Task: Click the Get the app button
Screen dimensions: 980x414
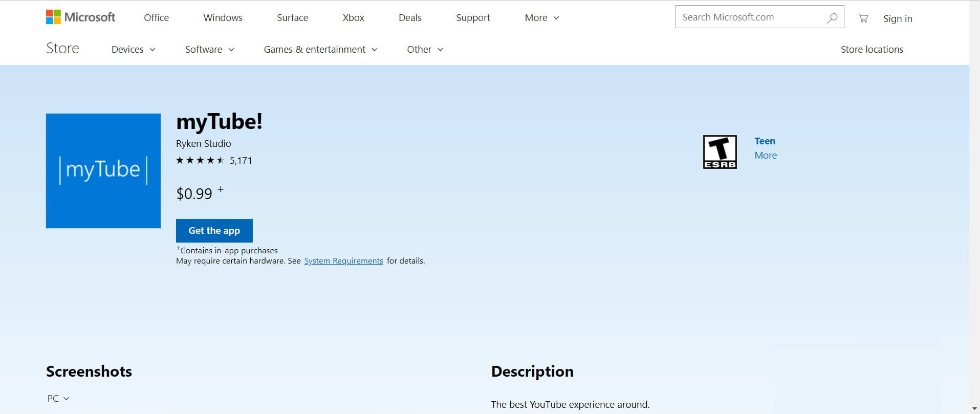Action: point(214,231)
